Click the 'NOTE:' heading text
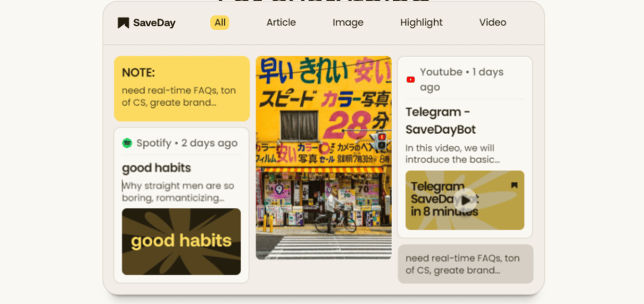 139,73
